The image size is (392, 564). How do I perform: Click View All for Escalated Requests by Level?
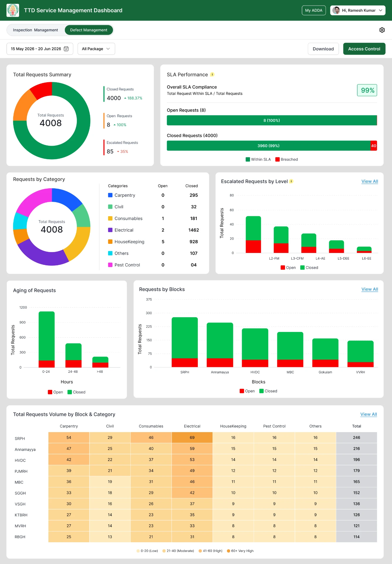[370, 181]
